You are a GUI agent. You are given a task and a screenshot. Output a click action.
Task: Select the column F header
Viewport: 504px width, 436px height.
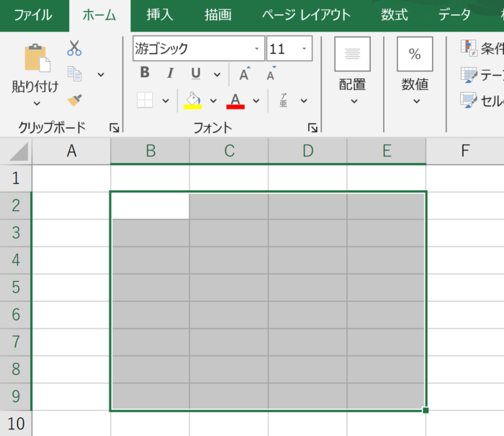(464, 151)
